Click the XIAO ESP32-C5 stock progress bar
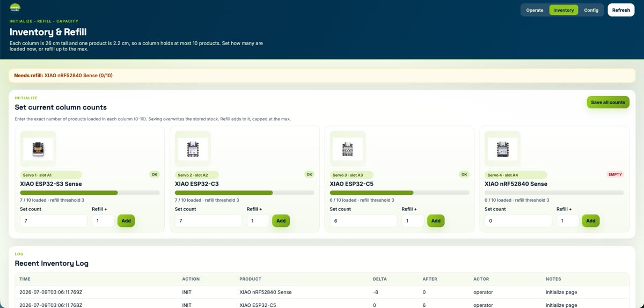The height and width of the screenshot is (308, 644). (399, 193)
